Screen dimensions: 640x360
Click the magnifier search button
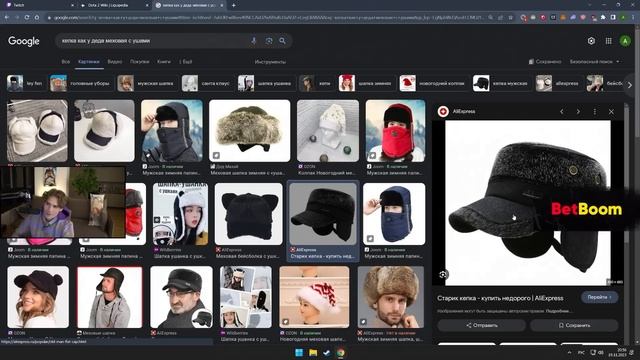pyautogui.click(x=282, y=41)
